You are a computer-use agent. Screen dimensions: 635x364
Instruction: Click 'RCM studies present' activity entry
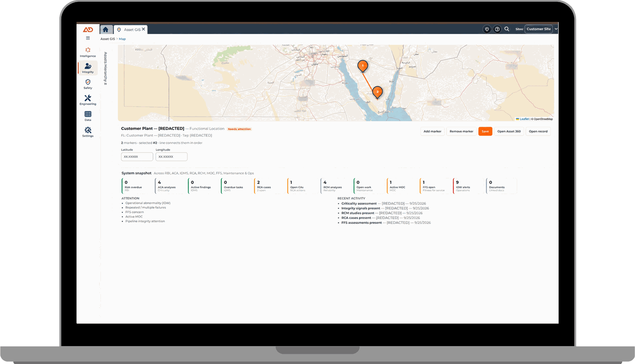(382, 213)
